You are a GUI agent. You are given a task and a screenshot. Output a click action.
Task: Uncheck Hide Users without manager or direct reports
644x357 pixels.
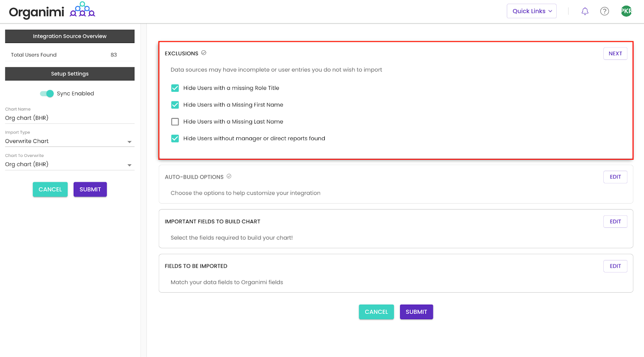coord(175,138)
